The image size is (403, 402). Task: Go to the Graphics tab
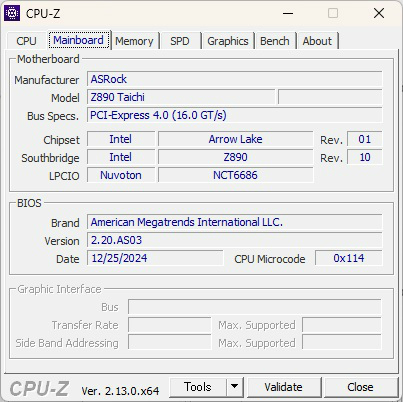coord(228,41)
